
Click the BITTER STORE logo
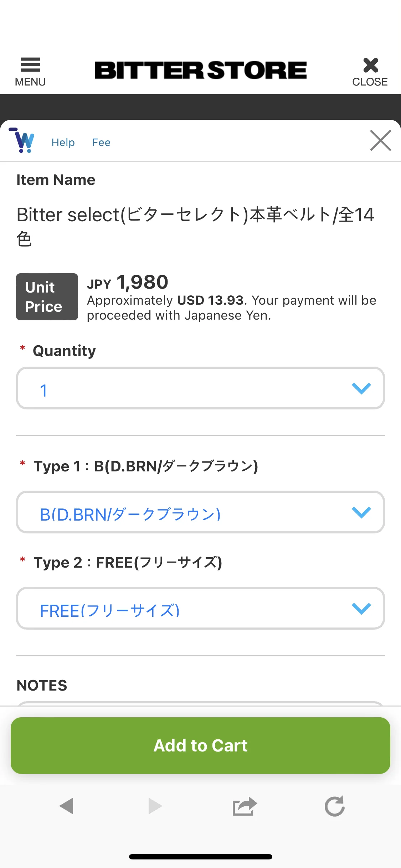point(200,70)
